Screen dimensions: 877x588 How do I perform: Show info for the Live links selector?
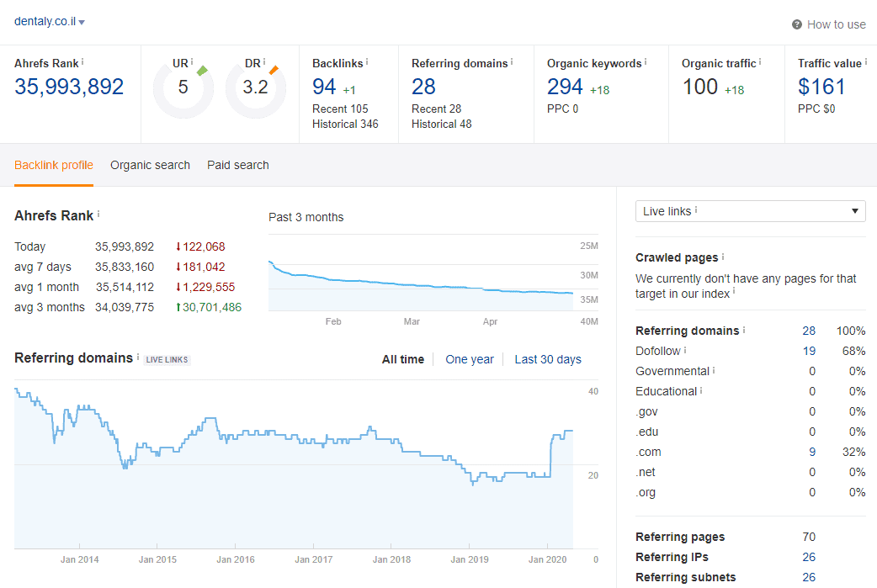pos(696,210)
